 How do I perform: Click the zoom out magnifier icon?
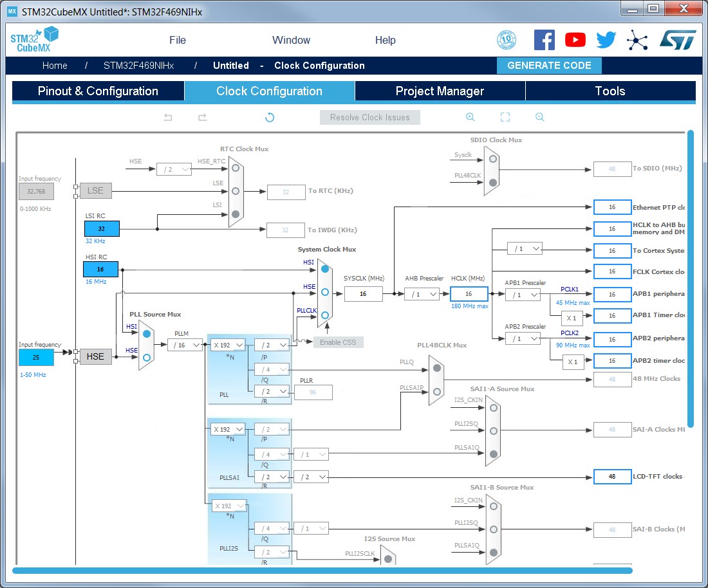[539, 117]
